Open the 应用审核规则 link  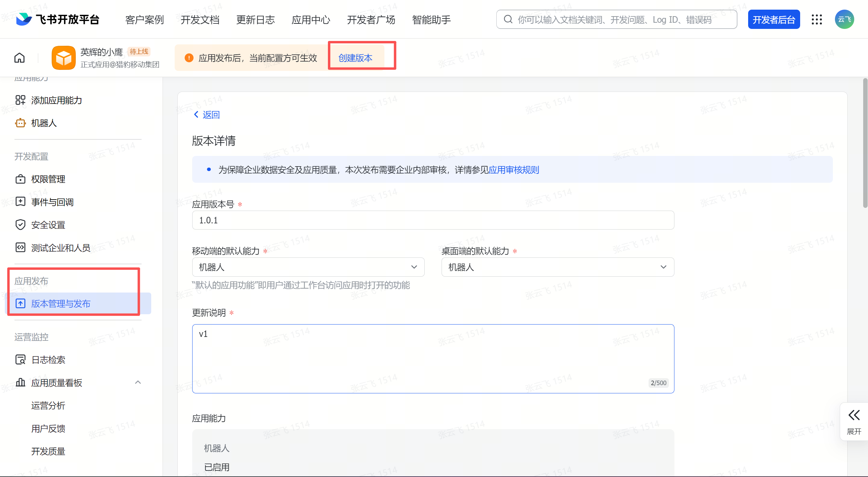coord(514,170)
